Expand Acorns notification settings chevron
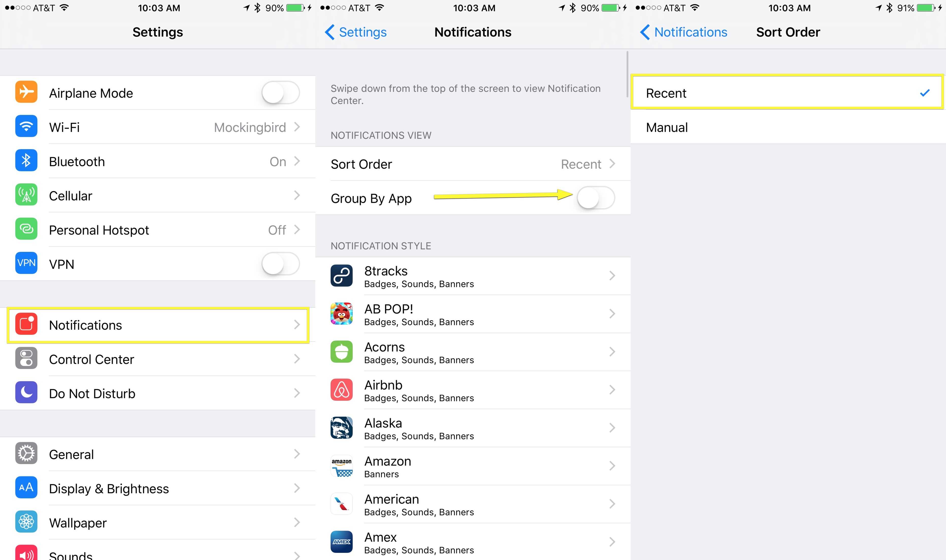 pyautogui.click(x=612, y=352)
